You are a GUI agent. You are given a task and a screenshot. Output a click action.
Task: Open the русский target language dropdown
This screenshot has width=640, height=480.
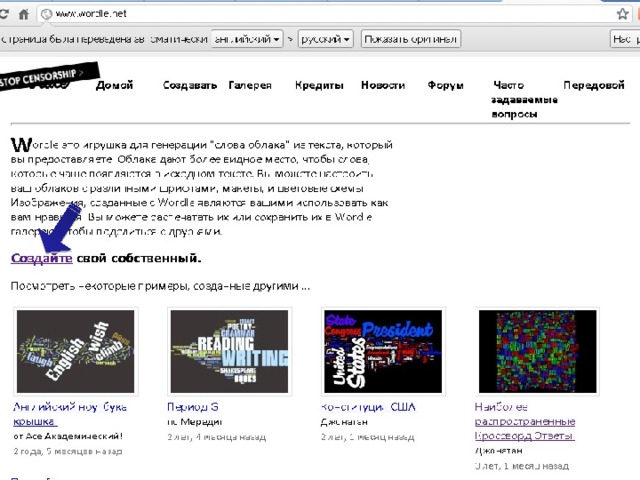pyautogui.click(x=325, y=39)
